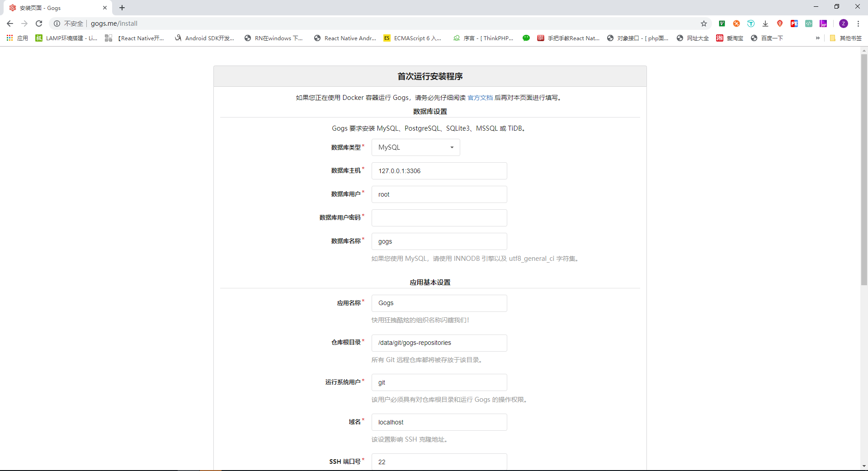Click the 运行系统用户 field containing git
This screenshot has height=471, width=868.
[x=439, y=382]
